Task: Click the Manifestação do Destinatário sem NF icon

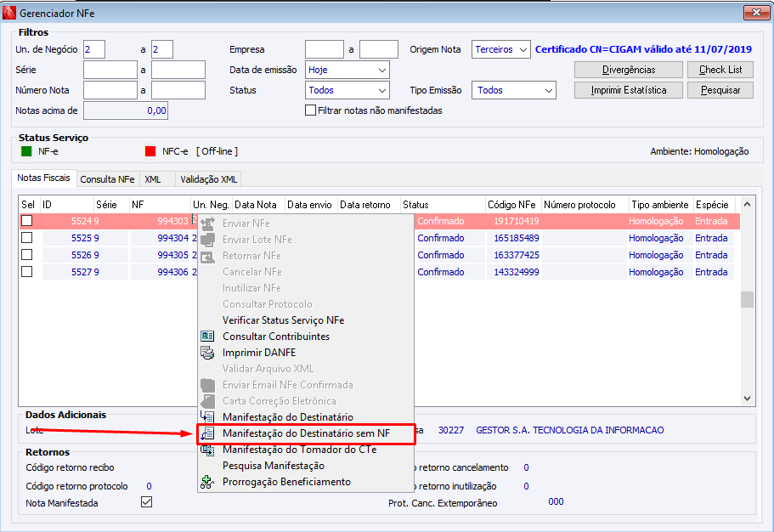Action: pyautogui.click(x=207, y=433)
